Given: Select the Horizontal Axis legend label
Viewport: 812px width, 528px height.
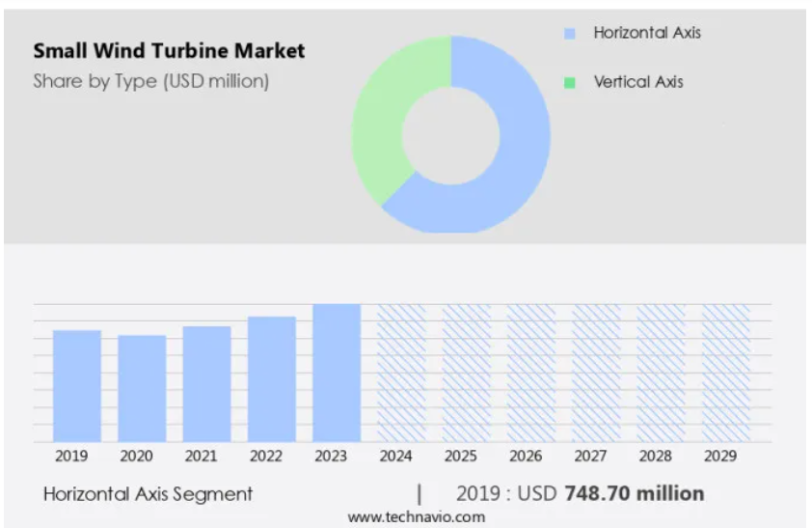Looking at the screenshot, I should pyautogui.click(x=647, y=33).
